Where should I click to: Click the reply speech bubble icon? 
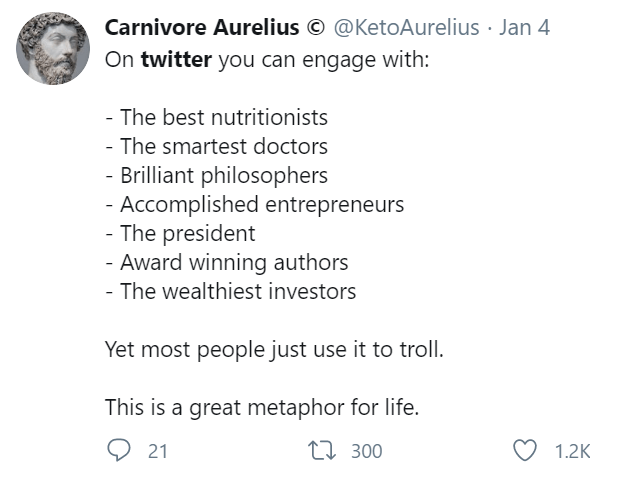[x=119, y=451]
